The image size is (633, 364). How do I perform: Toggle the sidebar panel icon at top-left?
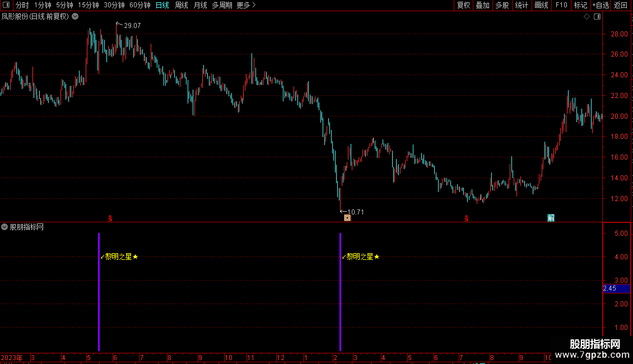(x=6, y=5)
